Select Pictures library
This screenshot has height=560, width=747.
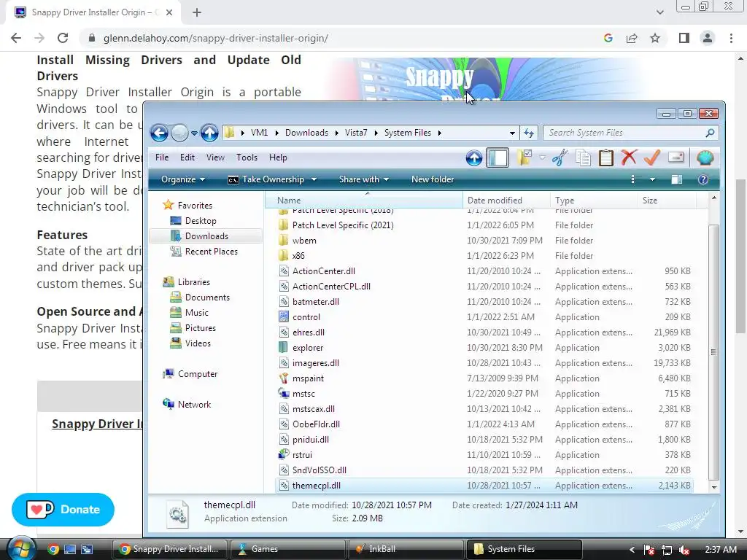pos(200,328)
